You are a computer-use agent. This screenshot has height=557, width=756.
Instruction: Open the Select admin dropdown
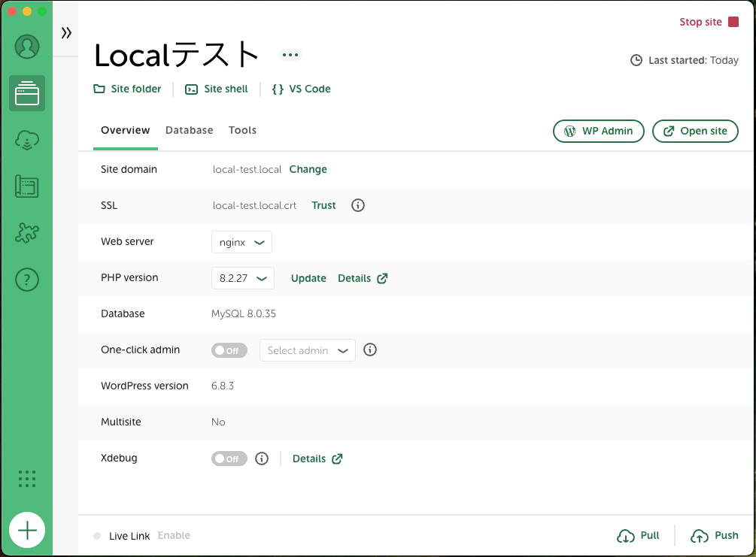pos(307,350)
